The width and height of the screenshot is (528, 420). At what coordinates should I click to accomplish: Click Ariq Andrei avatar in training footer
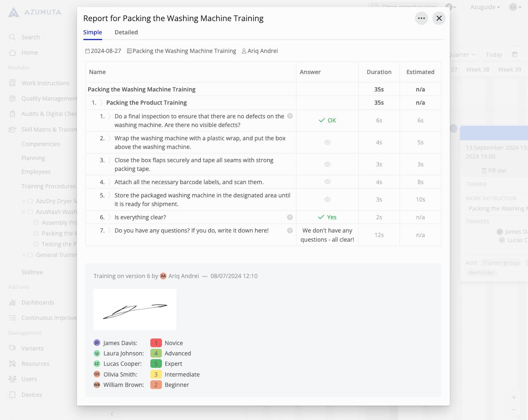tap(163, 276)
